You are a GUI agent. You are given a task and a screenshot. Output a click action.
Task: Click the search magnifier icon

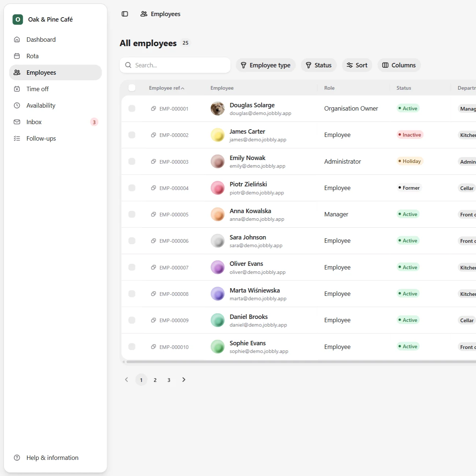[128, 65]
